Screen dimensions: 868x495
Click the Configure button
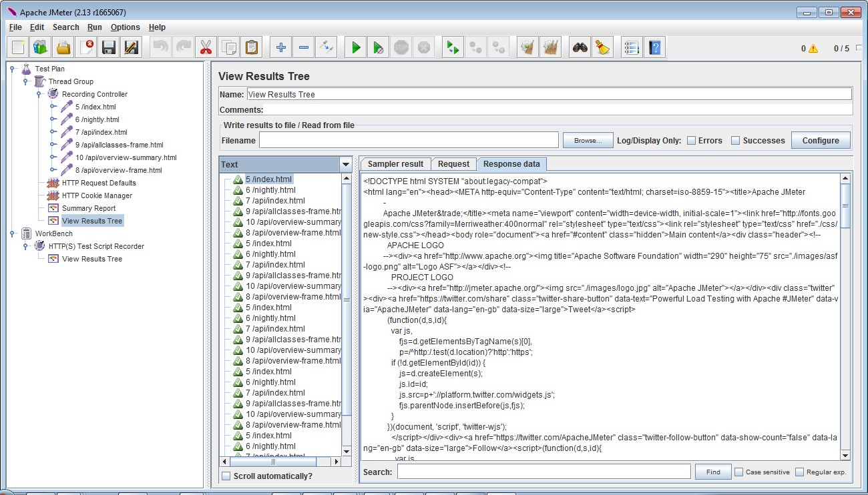pos(821,140)
